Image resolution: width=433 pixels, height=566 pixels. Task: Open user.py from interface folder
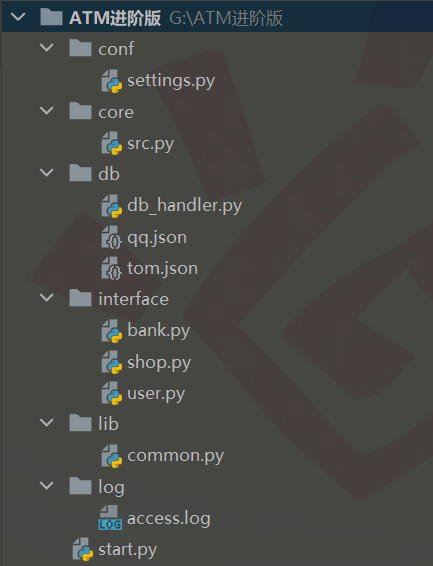156,393
